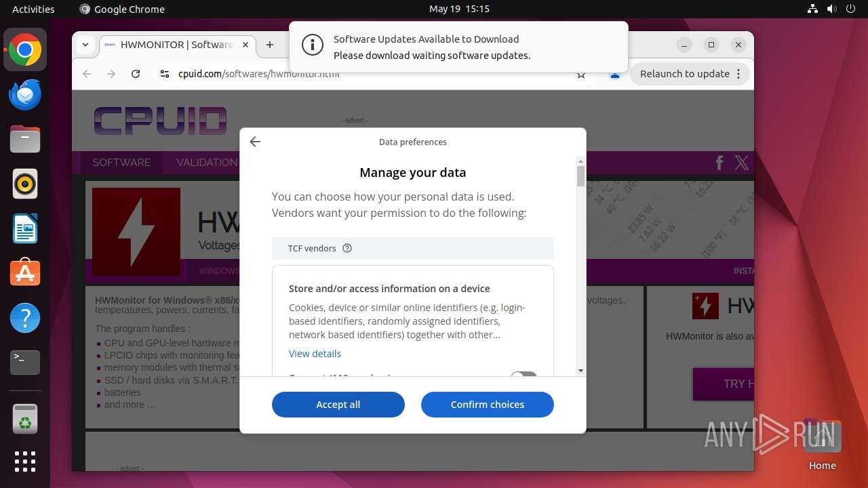Click Confirm choices button
This screenshot has width=868, height=488.
tap(488, 405)
